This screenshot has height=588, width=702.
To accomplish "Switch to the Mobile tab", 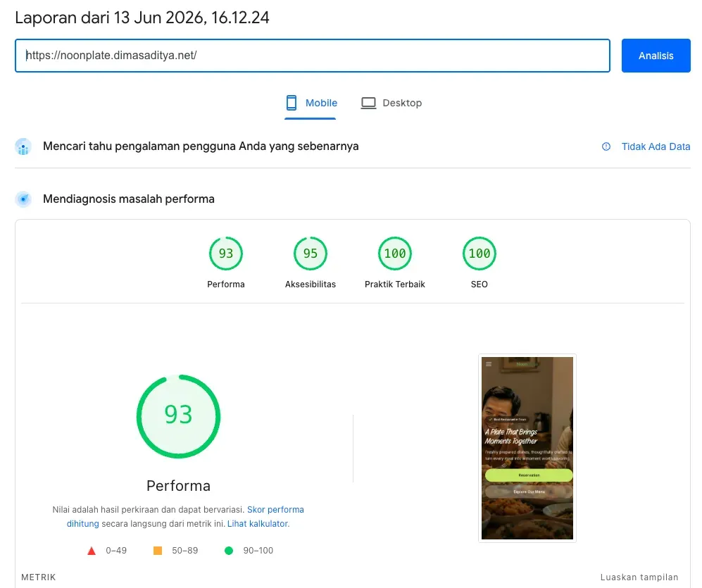I will click(x=311, y=103).
